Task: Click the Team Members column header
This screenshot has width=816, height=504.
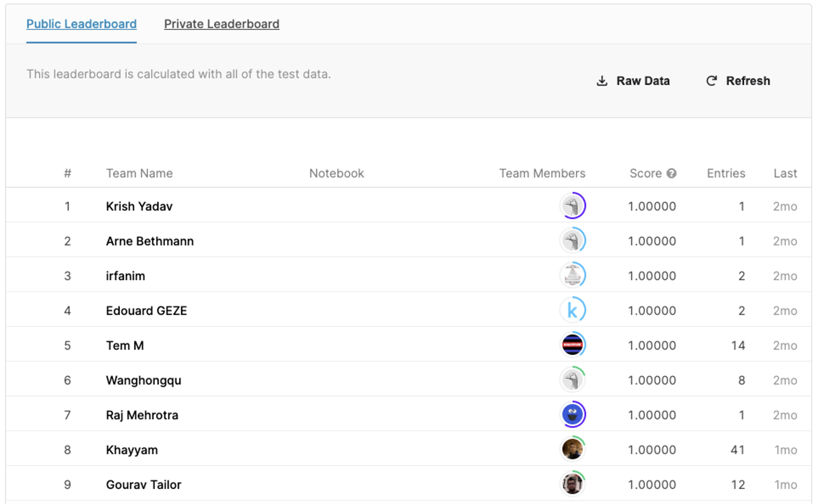Action: pyautogui.click(x=542, y=173)
